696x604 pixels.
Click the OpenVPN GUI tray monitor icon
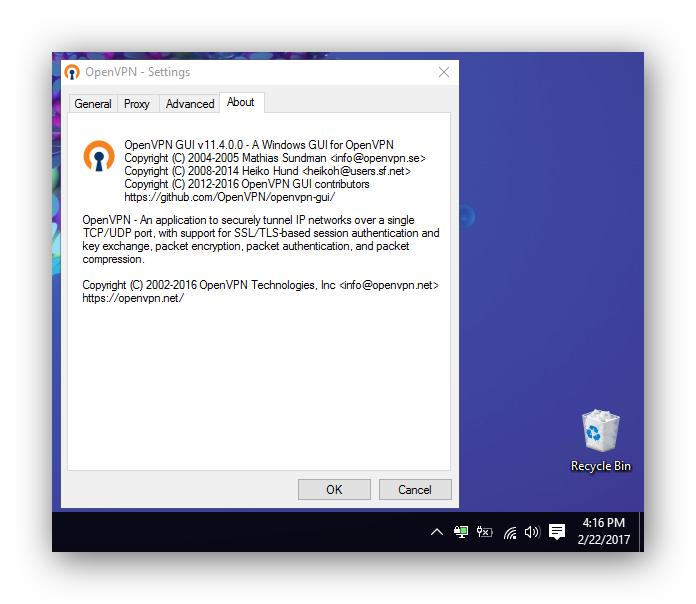pyautogui.click(x=461, y=532)
